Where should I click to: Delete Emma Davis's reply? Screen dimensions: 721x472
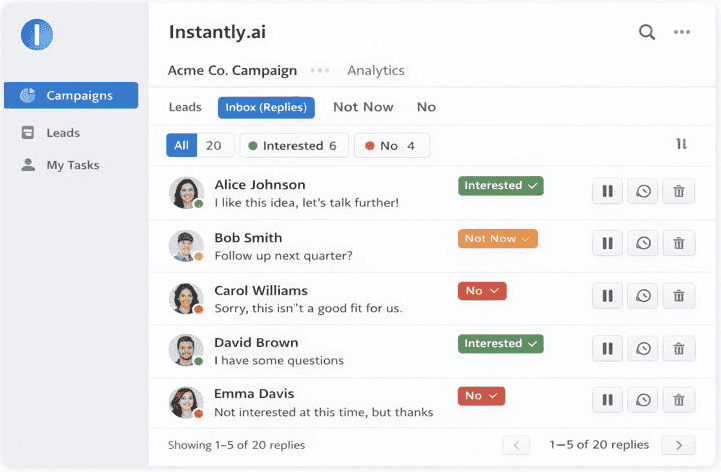[x=679, y=400]
